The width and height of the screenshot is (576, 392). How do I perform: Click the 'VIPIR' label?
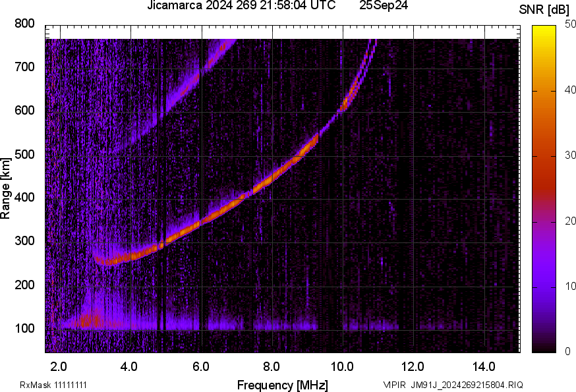[395, 385]
